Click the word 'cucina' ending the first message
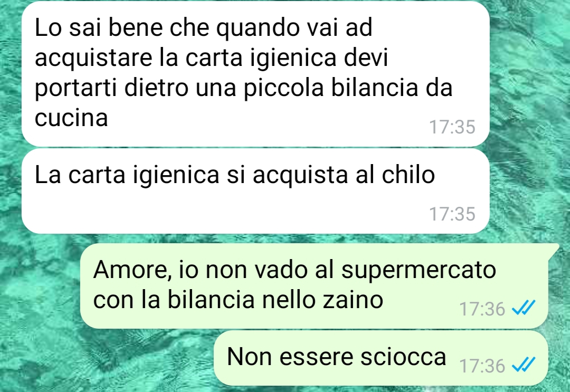The height and width of the screenshot is (392, 570). pyautogui.click(x=71, y=118)
